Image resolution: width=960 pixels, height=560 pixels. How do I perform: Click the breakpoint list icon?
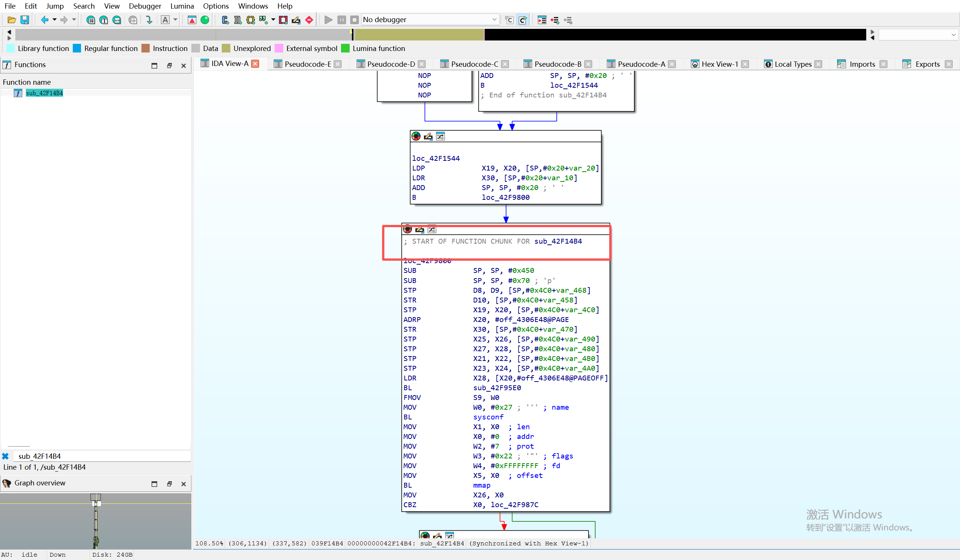click(x=542, y=20)
